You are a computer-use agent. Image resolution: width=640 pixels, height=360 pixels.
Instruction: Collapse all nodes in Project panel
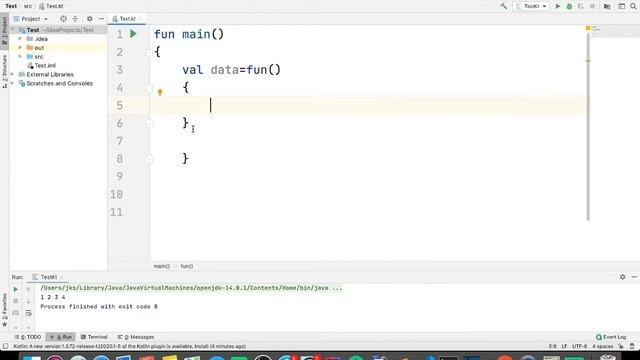(x=75, y=19)
